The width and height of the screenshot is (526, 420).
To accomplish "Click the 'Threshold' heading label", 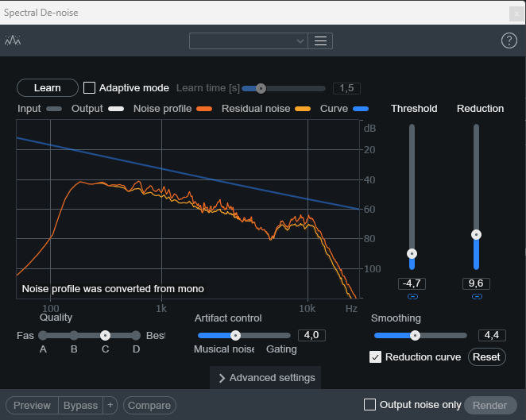I will 414,109.
